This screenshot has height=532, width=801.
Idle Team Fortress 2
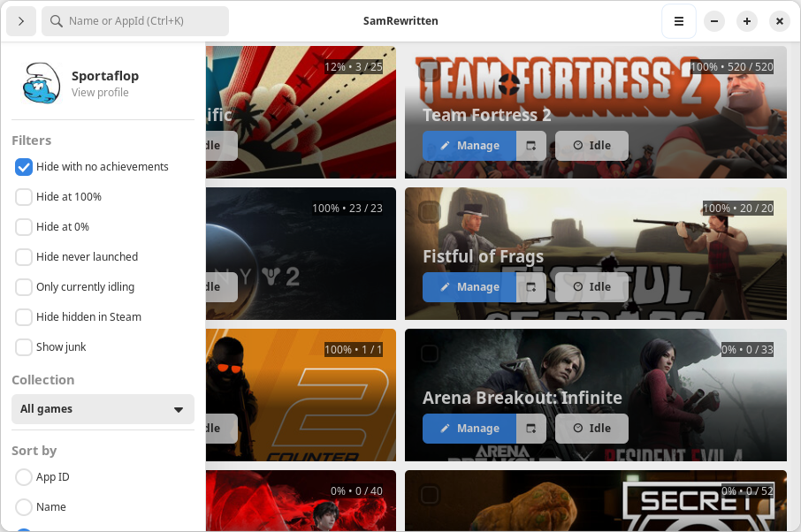pyautogui.click(x=591, y=146)
